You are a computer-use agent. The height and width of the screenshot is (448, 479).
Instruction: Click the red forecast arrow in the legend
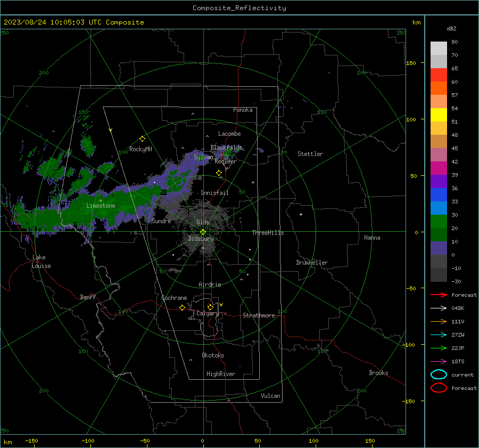pyautogui.click(x=439, y=295)
